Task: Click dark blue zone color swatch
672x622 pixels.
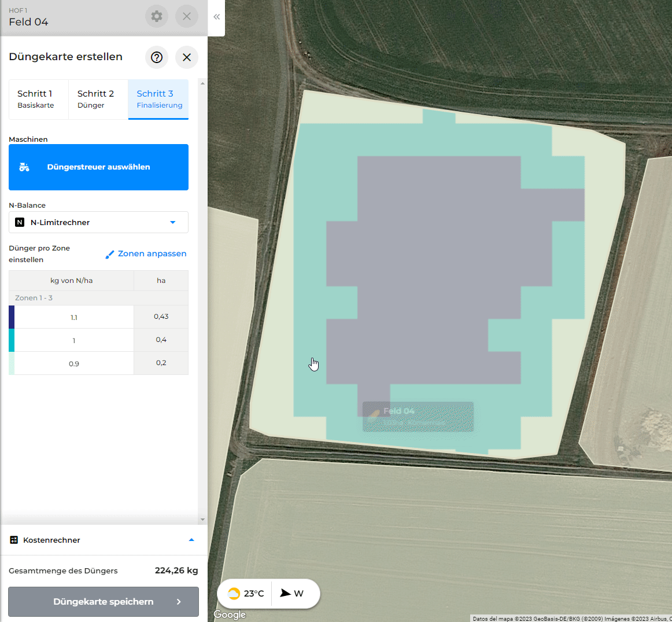Action: point(12,317)
